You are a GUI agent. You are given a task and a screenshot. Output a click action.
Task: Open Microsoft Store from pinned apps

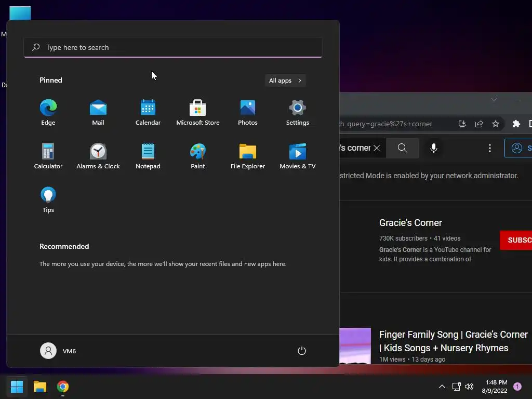coord(198,113)
